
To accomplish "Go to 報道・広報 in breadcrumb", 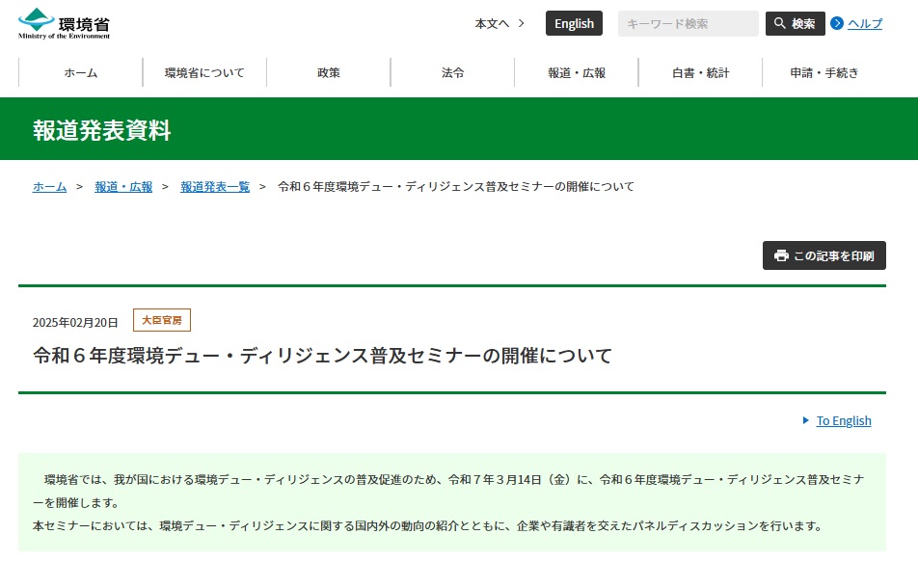I will [123, 187].
